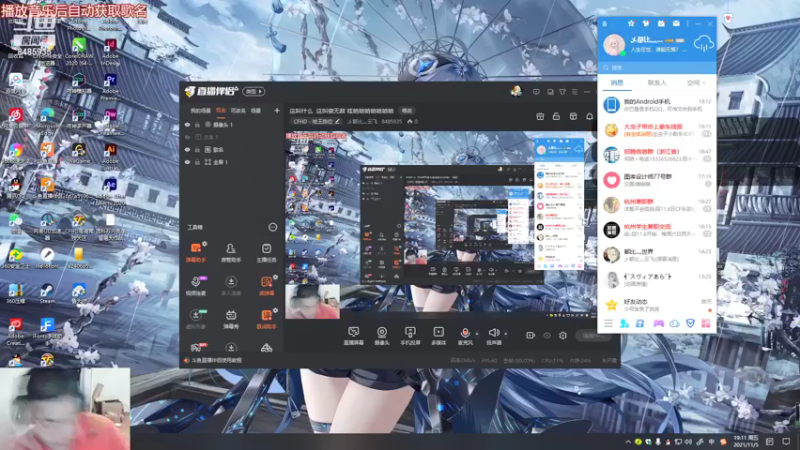The image size is (800, 450).
Task: Open the store box icon next to bell
Action: pos(573,117)
